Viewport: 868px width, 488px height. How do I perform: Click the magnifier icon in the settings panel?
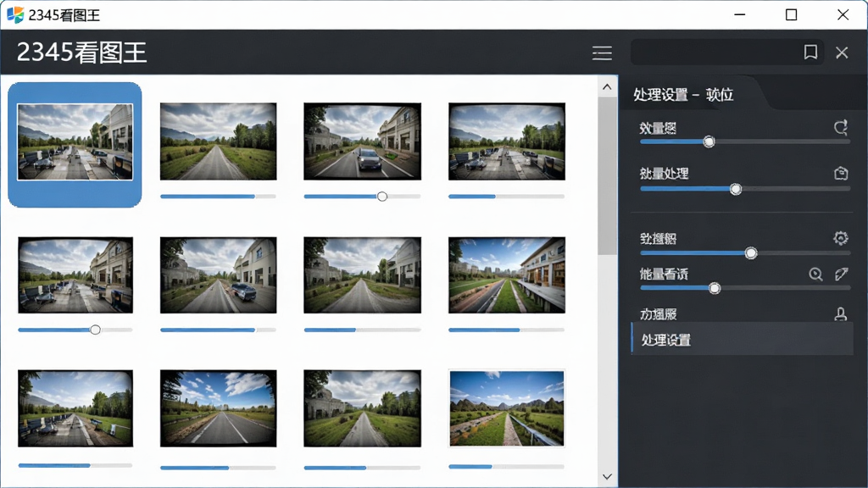(x=815, y=274)
